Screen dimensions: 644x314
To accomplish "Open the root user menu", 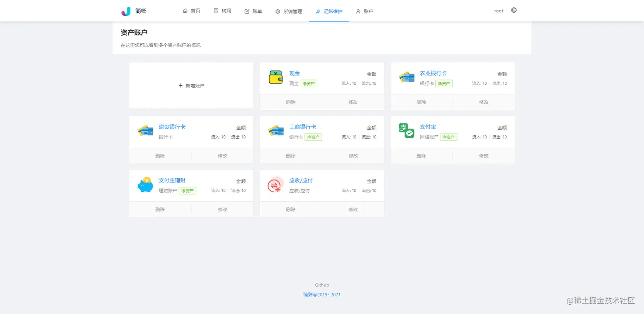I will click(499, 11).
